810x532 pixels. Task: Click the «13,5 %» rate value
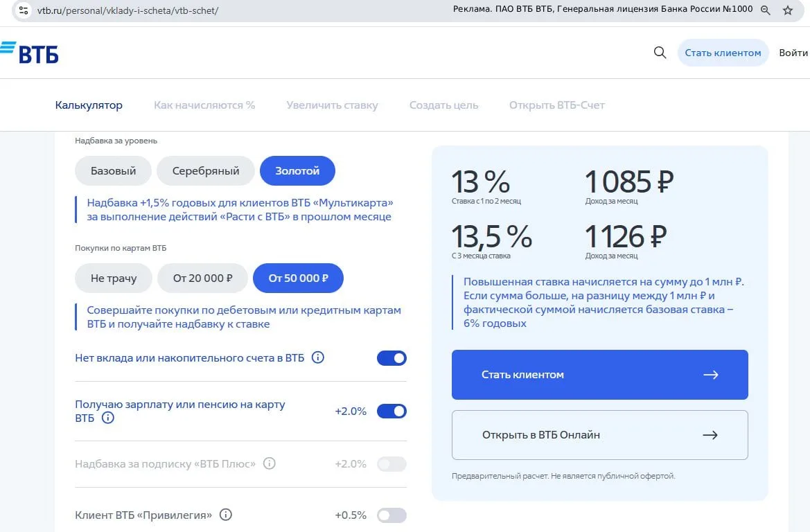(492, 236)
